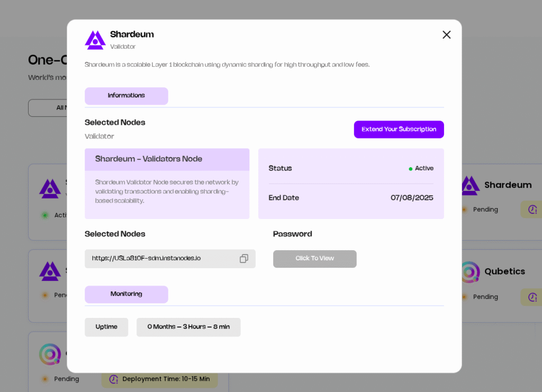Image resolution: width=542 pixels, height=392 pixels.
Task: Click the Shardeum title in dialog
Action: pyautogui.click(x=132, y=34)
